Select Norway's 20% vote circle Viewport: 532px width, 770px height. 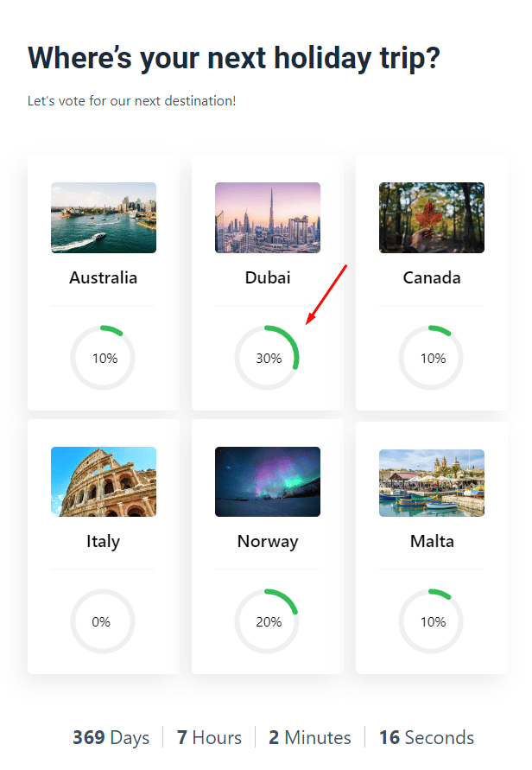(x=267, y=621)
